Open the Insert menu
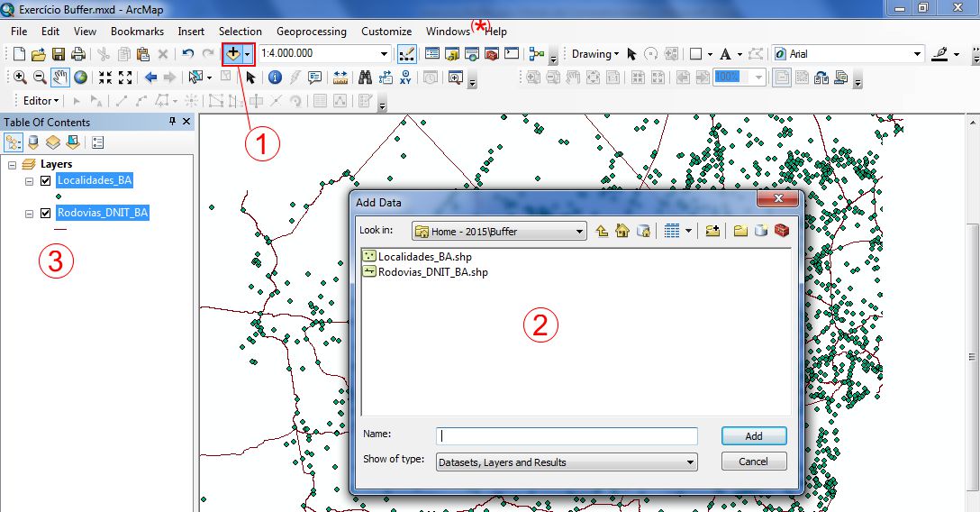 tap(191, 32)
